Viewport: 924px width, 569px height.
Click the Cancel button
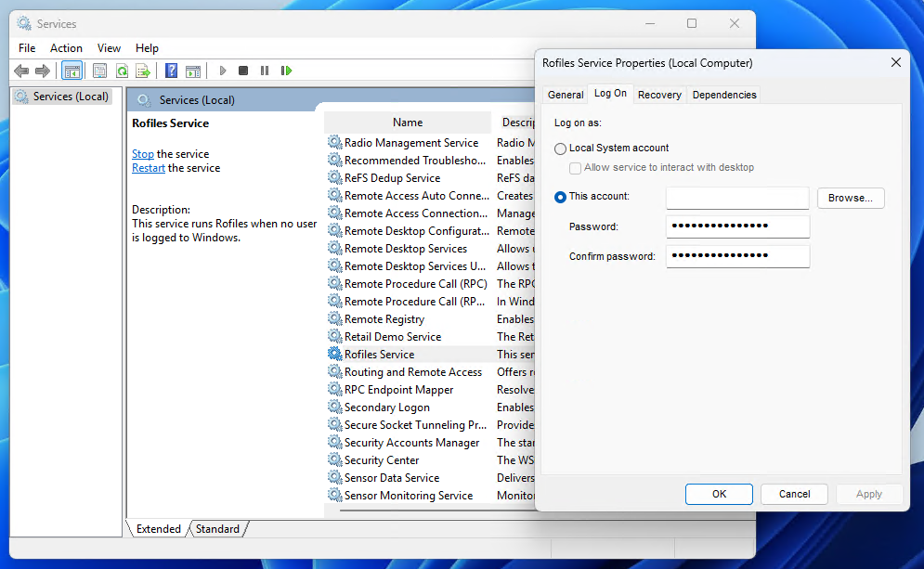coord(794,494)
